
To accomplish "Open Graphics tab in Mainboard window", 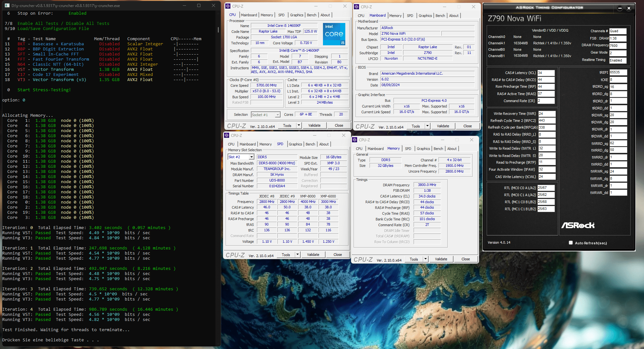I will click(x=425, y=16).
